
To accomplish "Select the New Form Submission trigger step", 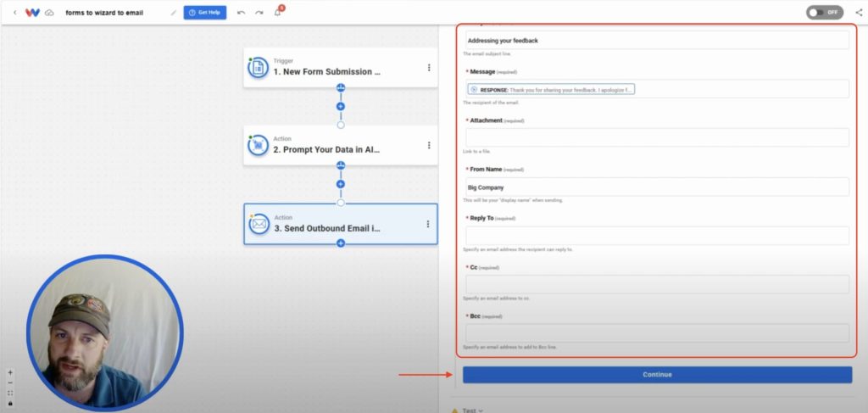I will (341, 68).
